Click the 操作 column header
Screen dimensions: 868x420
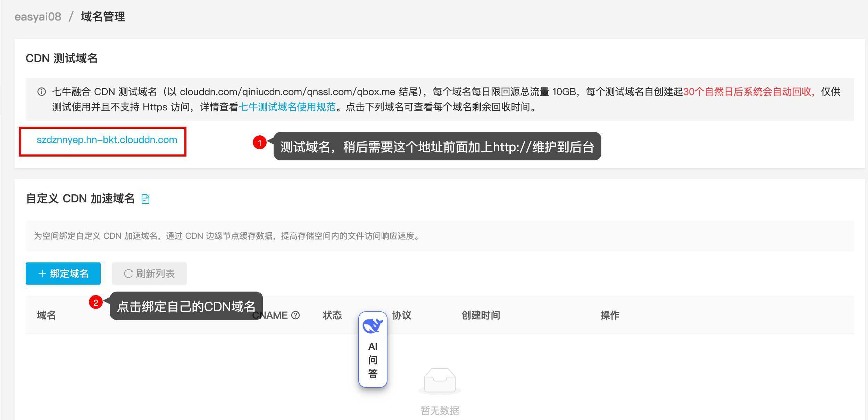610,315
